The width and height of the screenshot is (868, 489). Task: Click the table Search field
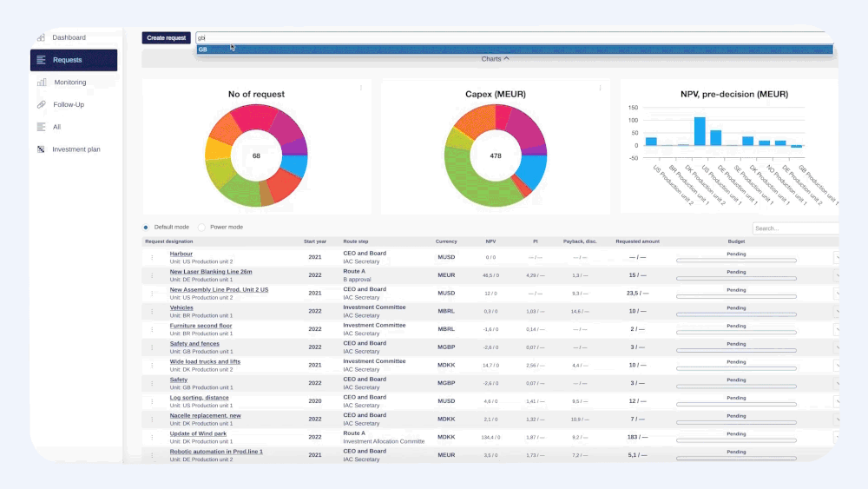click(x=795, y=228)
